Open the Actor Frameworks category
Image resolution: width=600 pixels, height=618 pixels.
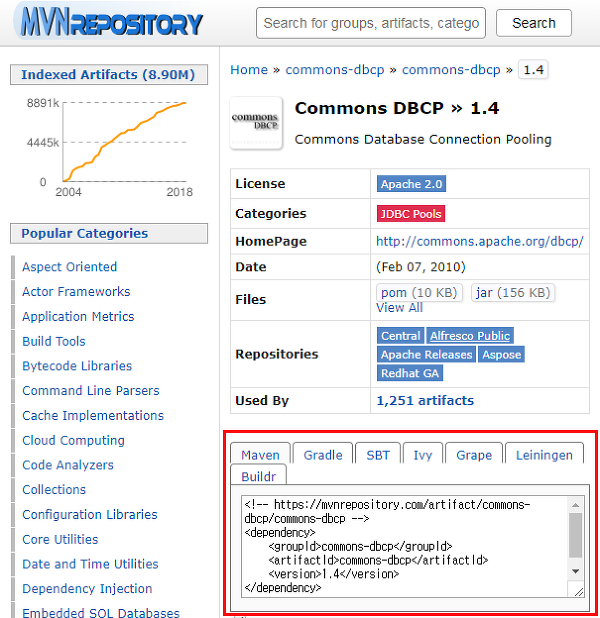click(x=76, y=292)
